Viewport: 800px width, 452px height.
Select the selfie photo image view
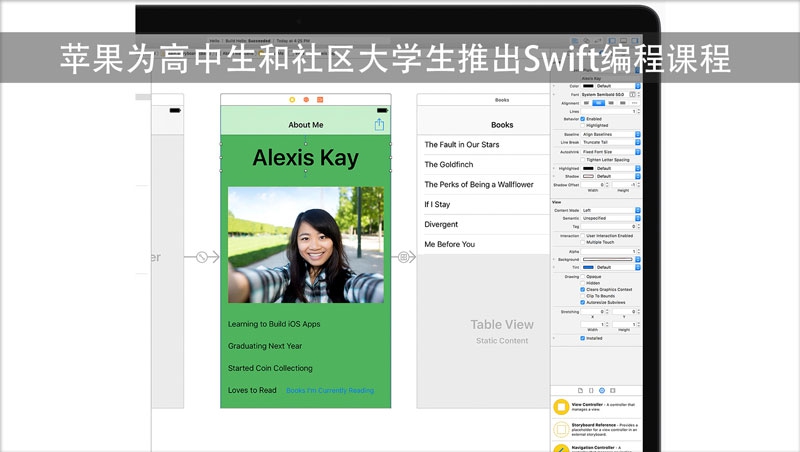point(306,245)
